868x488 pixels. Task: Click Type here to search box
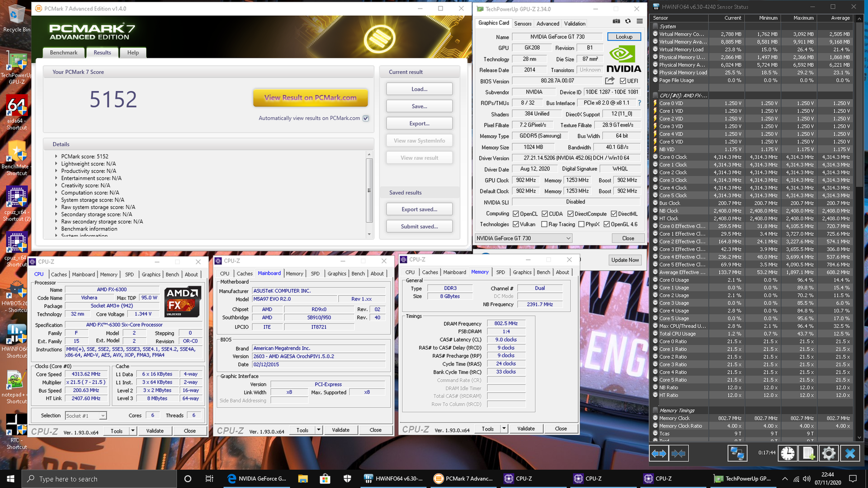[x=99, y=479]
